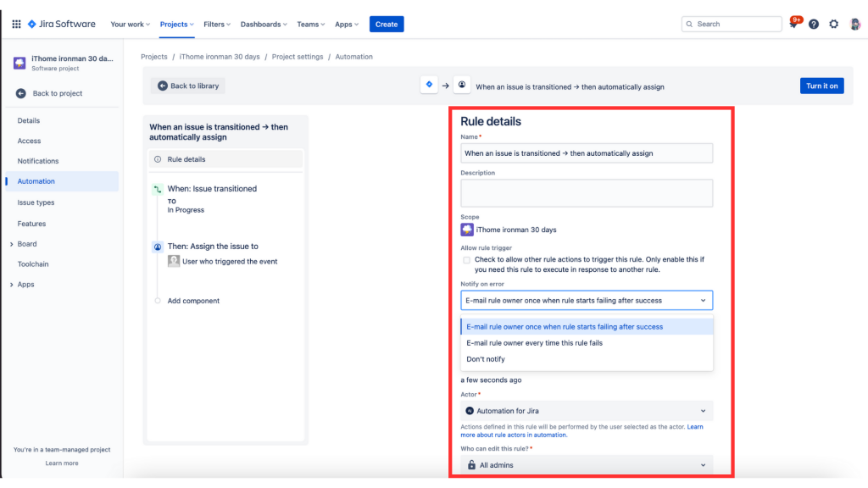This screenshot has height=488, width=868.
Task: Open the user profile avatar
Action: tap(854, 24)
